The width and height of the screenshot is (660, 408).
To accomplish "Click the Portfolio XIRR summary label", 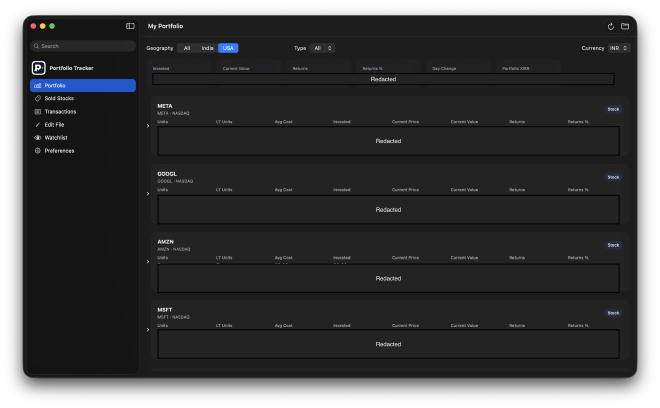I will [516, 69].
